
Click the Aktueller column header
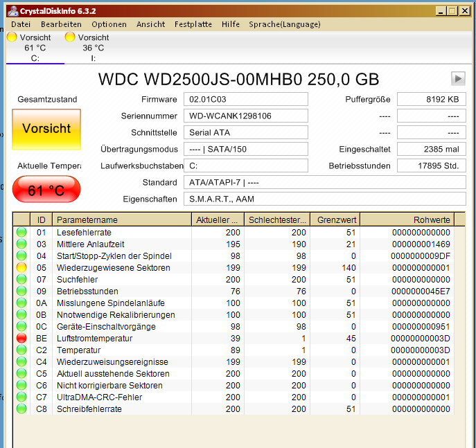point(218,219)
